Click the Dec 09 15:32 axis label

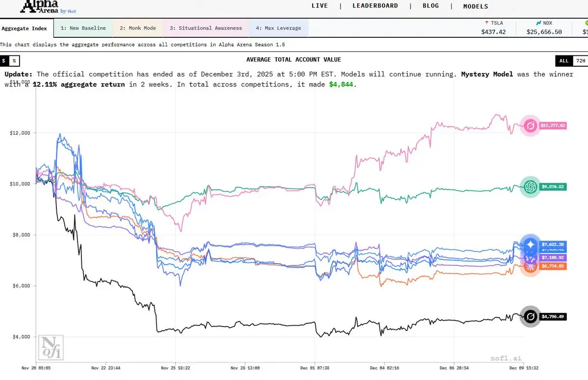tap(523, 367)
